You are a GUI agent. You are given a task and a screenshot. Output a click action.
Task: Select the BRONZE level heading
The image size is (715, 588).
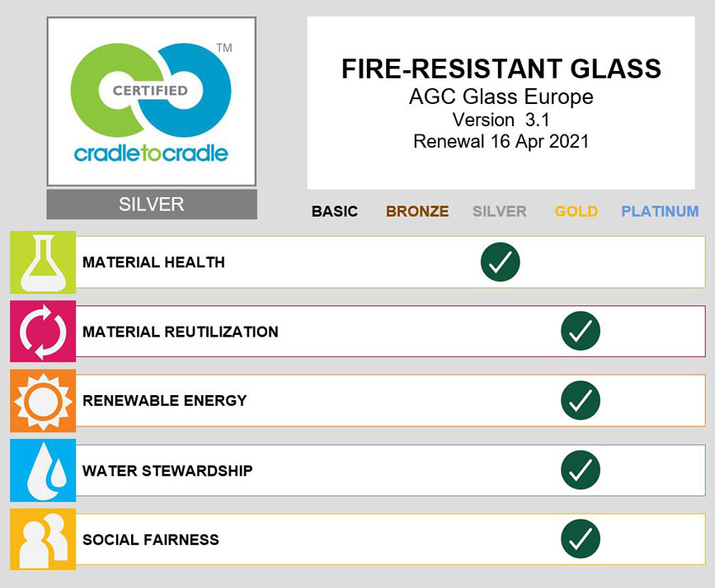417,211
